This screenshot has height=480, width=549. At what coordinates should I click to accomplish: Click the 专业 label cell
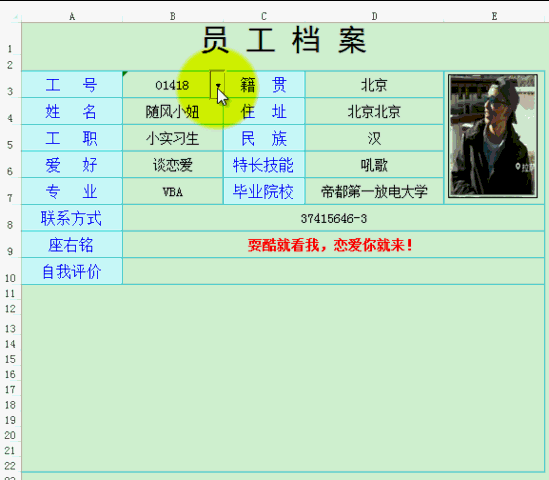point(72,191)
